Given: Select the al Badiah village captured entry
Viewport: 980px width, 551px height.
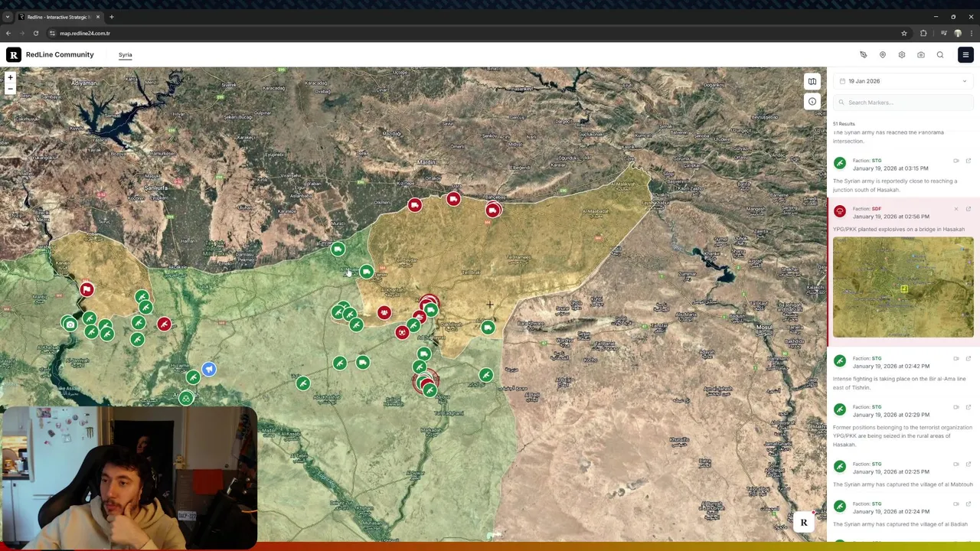Looking at the screenshot, I should click(903, 514).
